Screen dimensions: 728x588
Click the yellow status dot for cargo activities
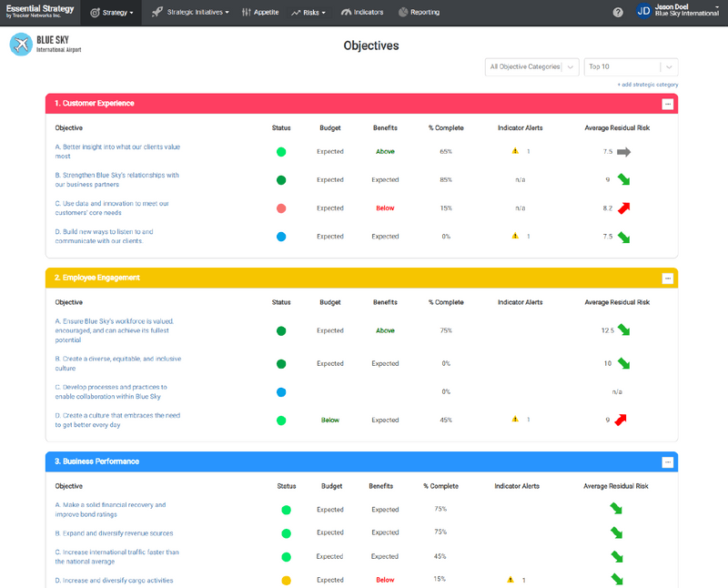[x=285, y=579]
